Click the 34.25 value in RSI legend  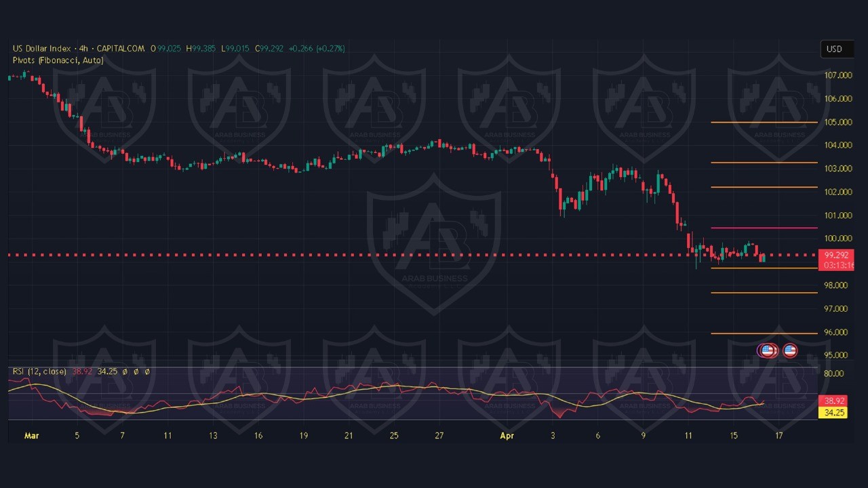click(107, 371)
